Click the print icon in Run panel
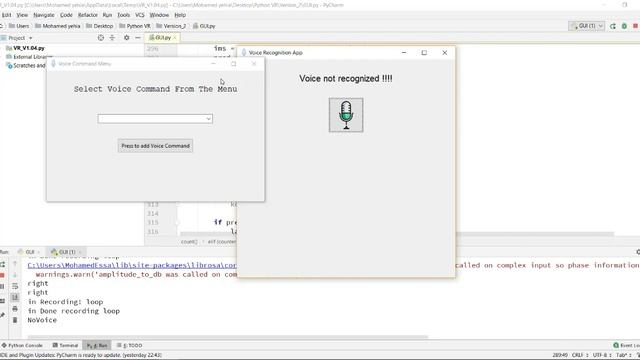 [x=15, y=309]
